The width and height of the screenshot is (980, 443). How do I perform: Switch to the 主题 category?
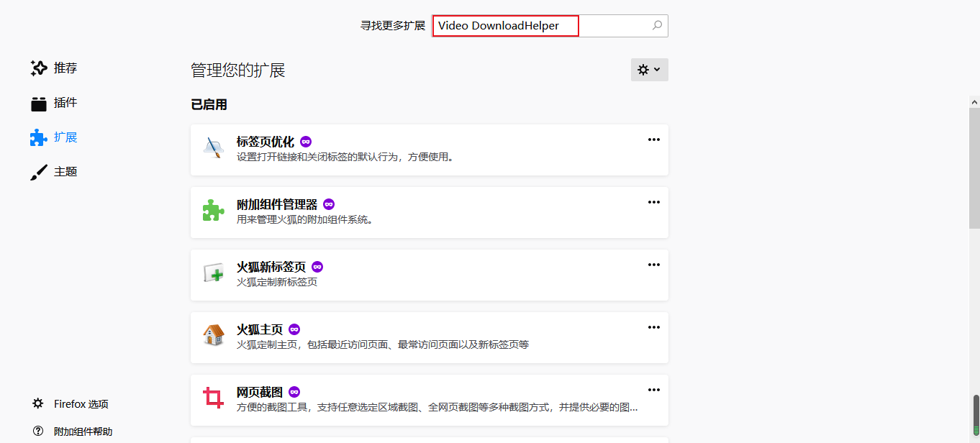point(65,172)
